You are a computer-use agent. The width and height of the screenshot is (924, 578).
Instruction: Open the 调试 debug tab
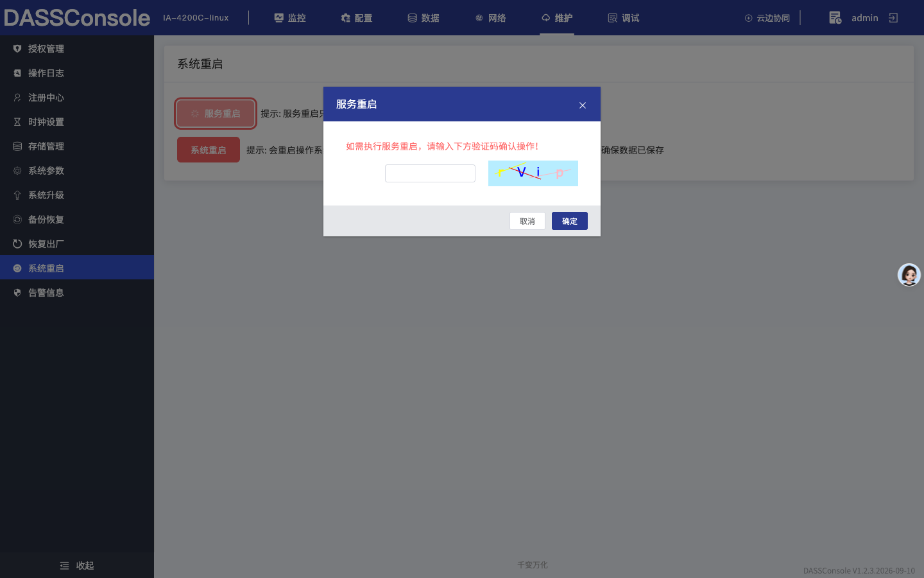[x=624, y=18]
